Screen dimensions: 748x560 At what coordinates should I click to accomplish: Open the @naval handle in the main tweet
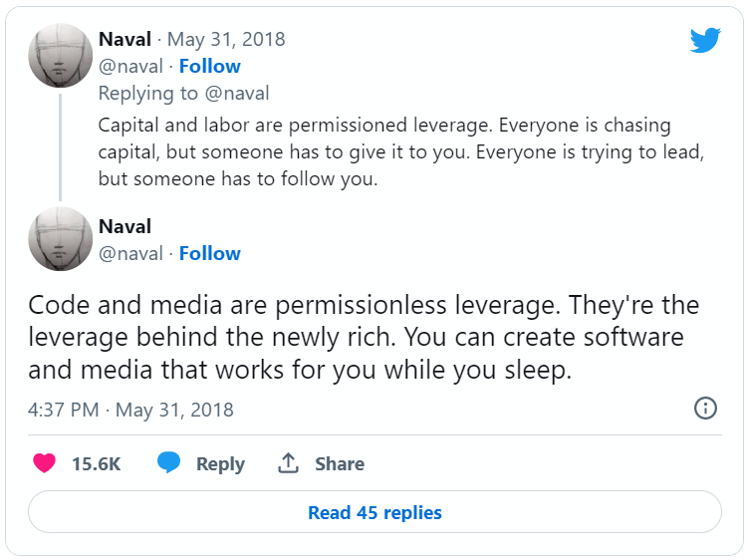130,253
